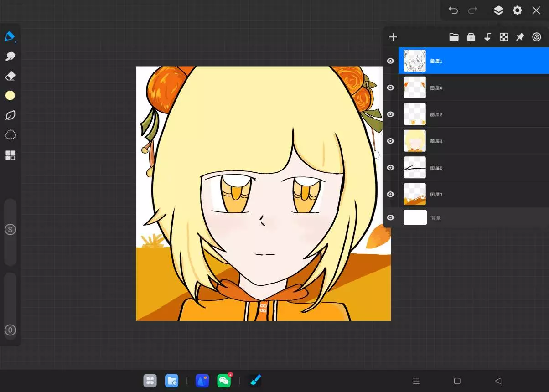The image size is (549, 392).
Task: Open the pale yellow color swatch
Action: [10, 95]
